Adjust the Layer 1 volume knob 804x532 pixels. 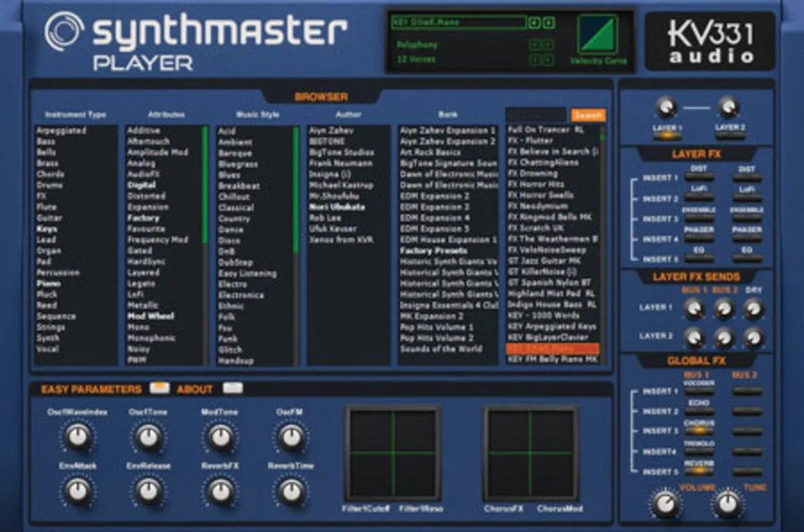665,108
